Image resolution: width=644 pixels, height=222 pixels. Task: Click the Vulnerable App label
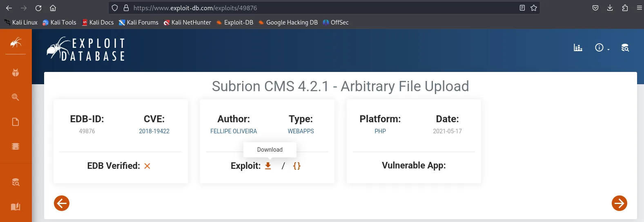[x=414, y=165]
